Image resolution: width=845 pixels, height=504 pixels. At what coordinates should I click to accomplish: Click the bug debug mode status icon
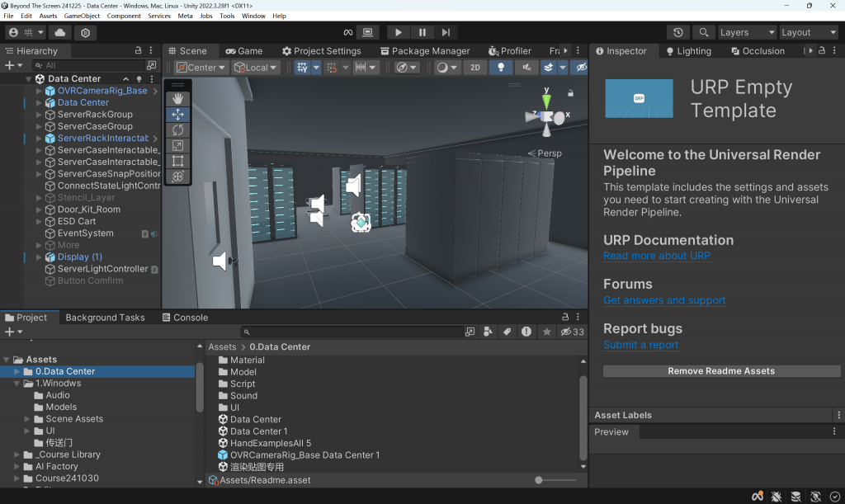click(777, 497)
